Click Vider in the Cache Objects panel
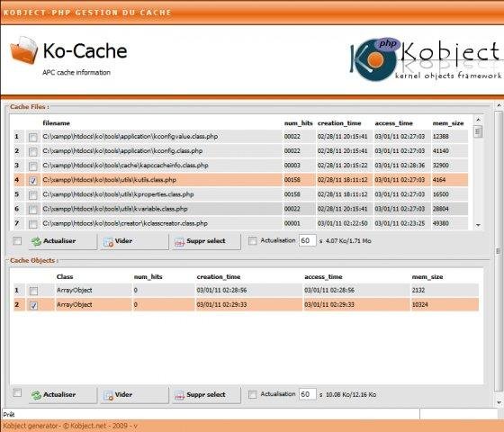Viewport: 504px width, 432px height. pos(134,395)
